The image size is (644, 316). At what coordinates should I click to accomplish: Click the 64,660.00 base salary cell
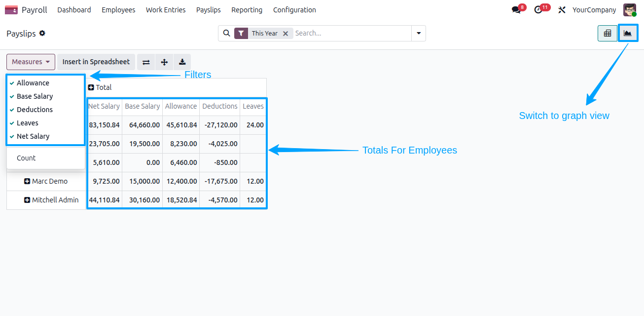click(x=143, y=125)
